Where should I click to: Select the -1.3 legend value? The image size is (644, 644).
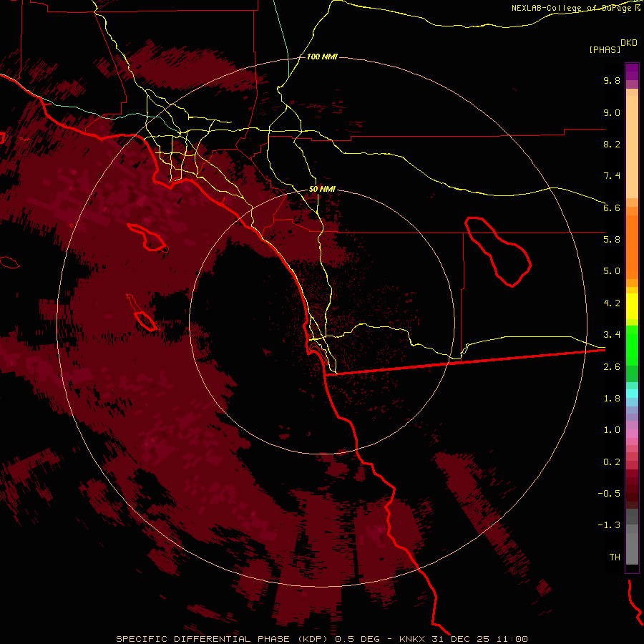pos(609,525)
